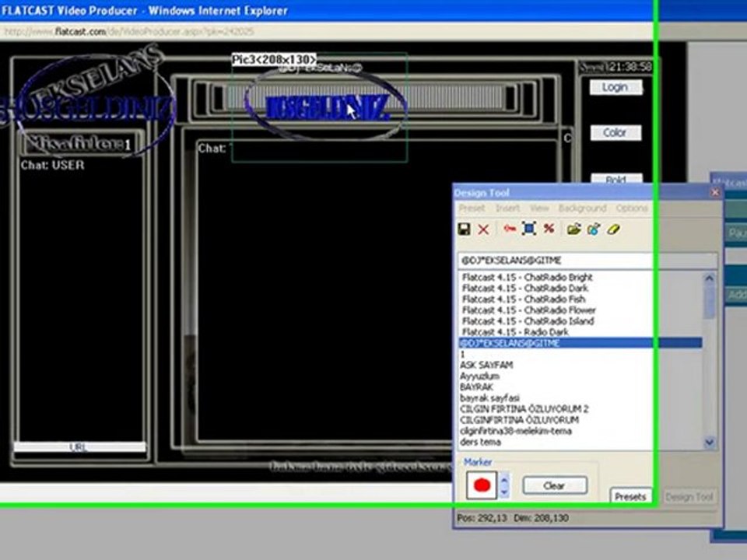Click the red X delete icon in Design Tool

483,229
